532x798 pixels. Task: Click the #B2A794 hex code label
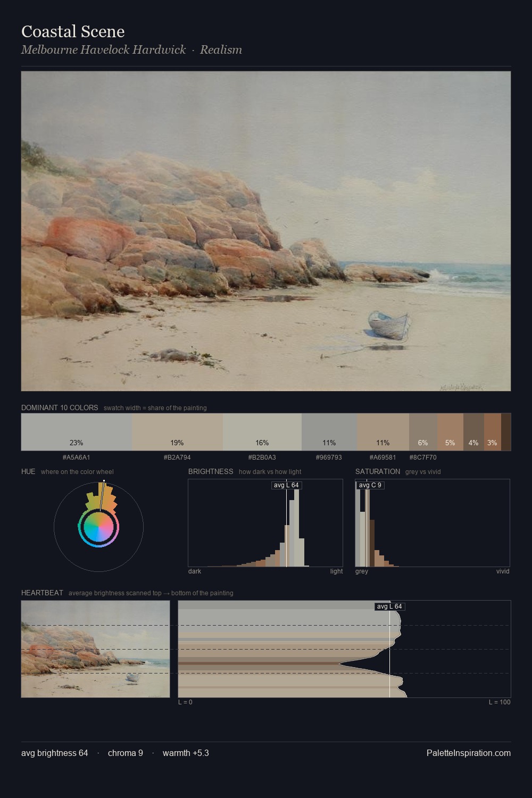pos(177,458)
